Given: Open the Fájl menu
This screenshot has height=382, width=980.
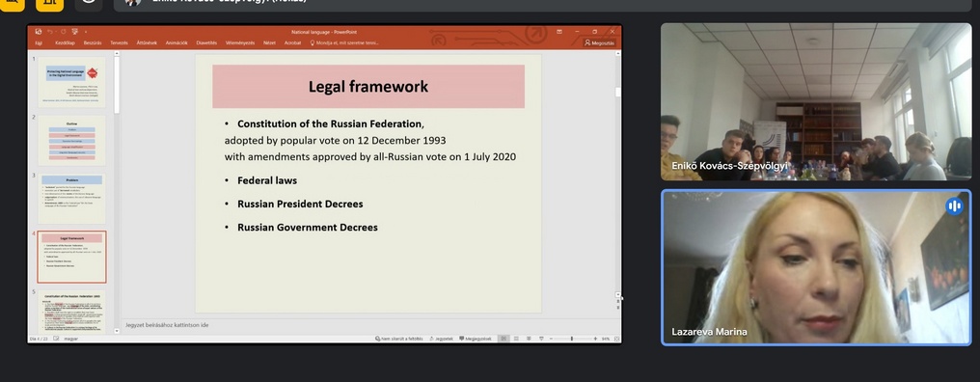Looking at the screenshot, I should 39,43.
